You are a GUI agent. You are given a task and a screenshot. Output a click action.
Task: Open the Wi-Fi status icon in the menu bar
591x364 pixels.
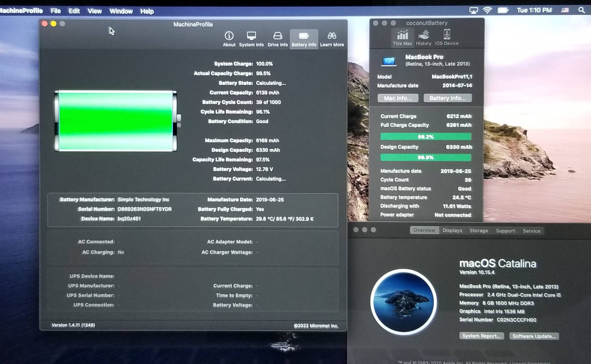click(487, 10)
